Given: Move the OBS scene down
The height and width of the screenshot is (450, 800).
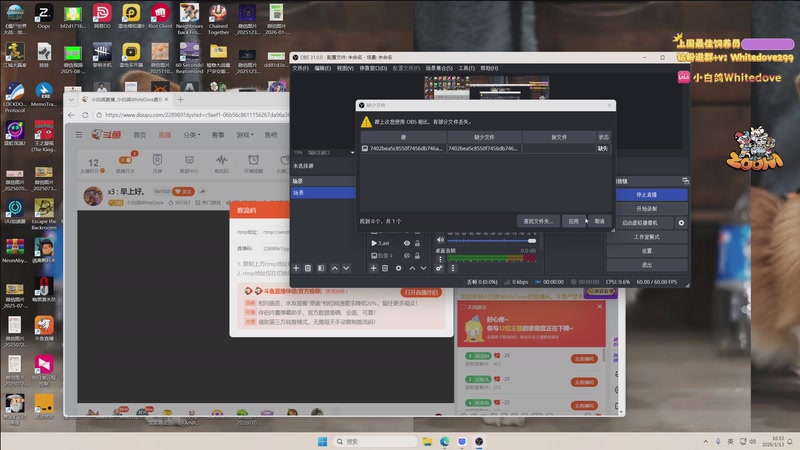Looking at the screenshot, I should (x=346, y=268).
